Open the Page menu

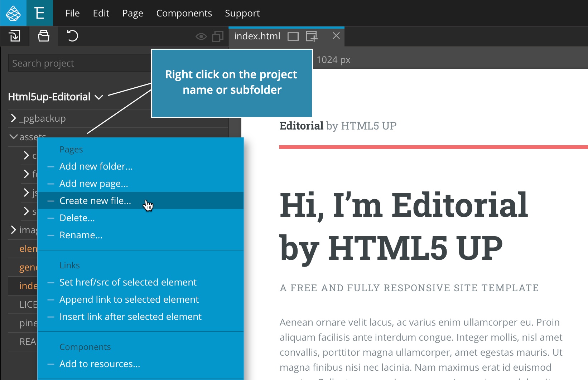[x=132, y=13]
